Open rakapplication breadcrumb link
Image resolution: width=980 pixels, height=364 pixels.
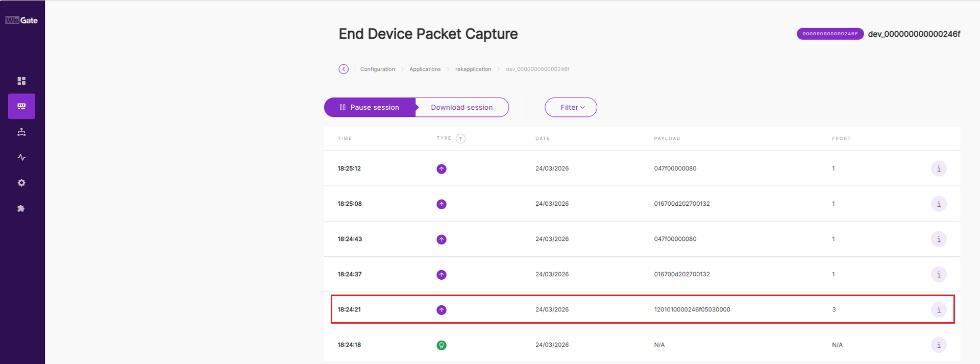click(473, 69)
